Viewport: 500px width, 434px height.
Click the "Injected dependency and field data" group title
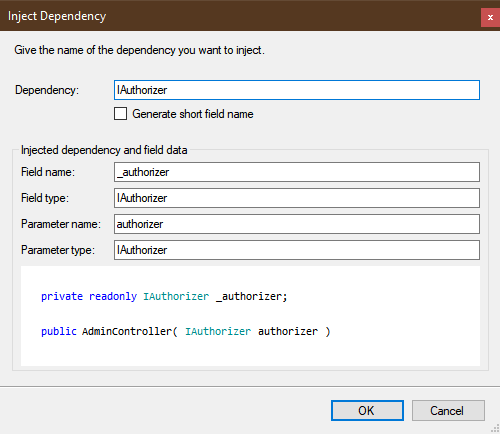[x=104, y=150]
